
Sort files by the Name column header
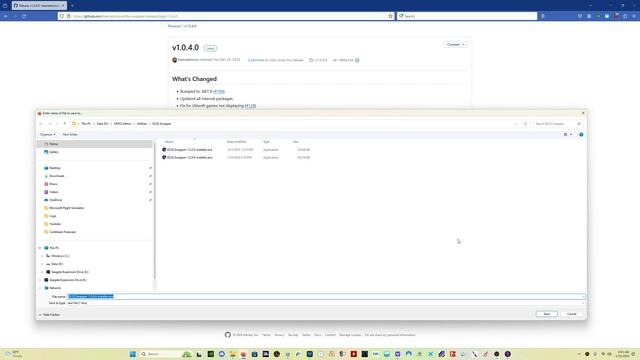[169, 142]
